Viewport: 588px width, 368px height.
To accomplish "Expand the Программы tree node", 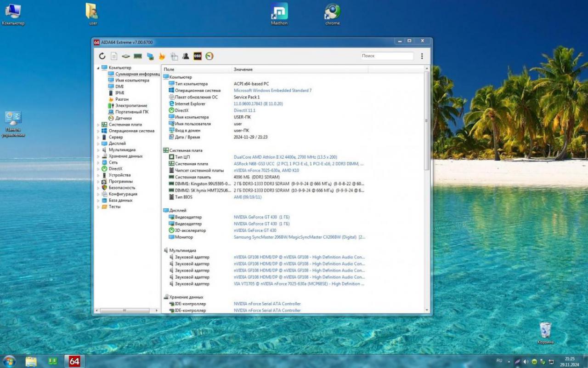I will pyautogui.click(x=98, y=182).
